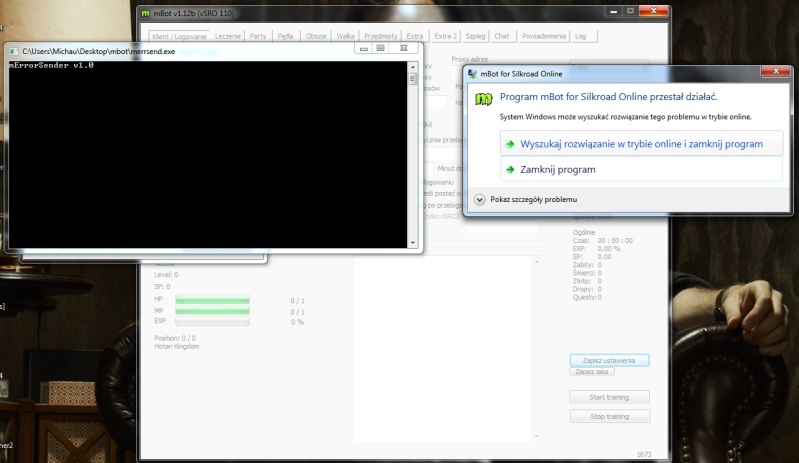Viewport: 799px width, 463px height.
Task: Open the Party tab
Action: point(258,36)
